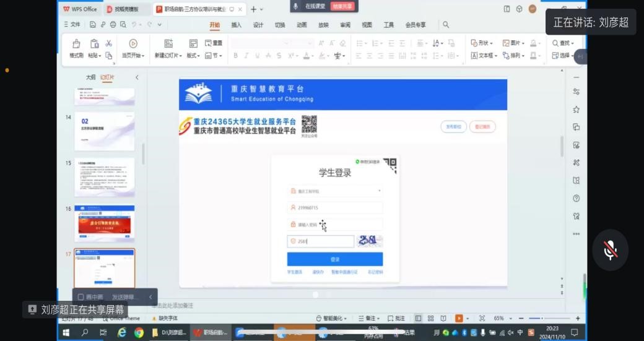Click the Format Painter (格式刷) icon
Viewport: 644px width, 341px height.
pos(76,44)
